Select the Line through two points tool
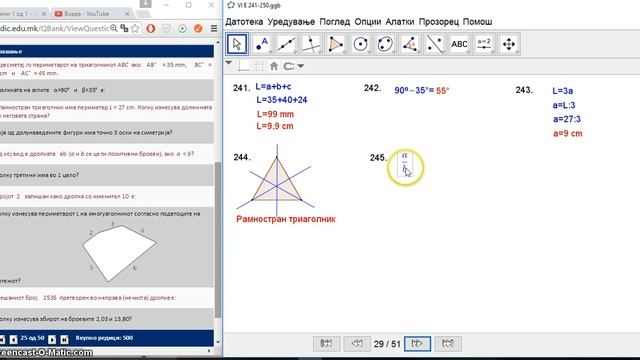The width and height of the screenshot is (640, 360). tap(286, 44)
